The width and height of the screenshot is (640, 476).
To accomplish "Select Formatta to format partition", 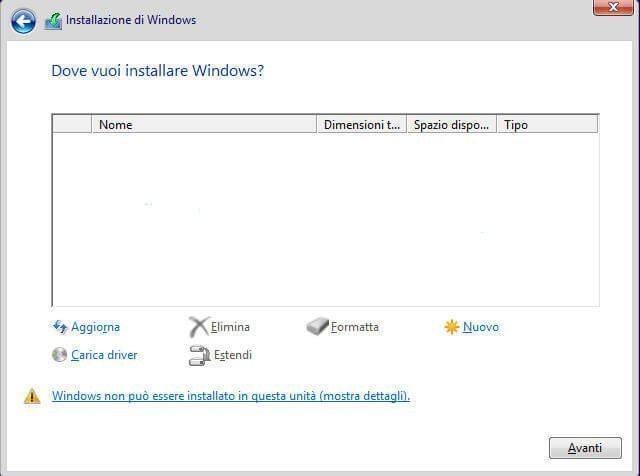I will coord(355,327).
